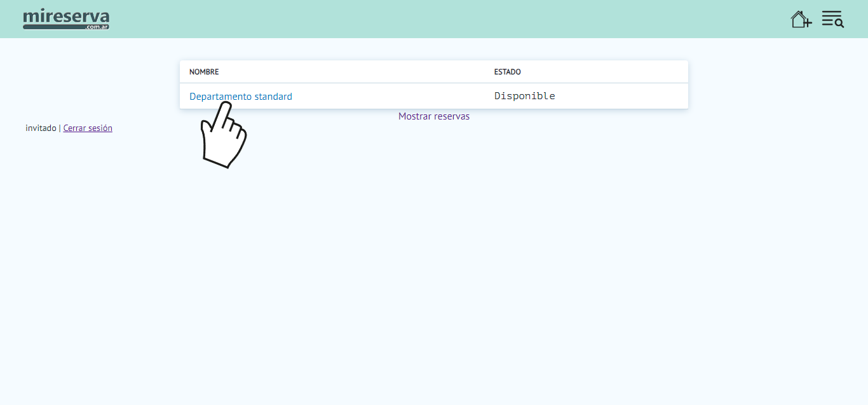Screen dimensions: 868x405
Task: Click the NOMBRE column header
Action: pyautogui.click(x=204, y=72)
